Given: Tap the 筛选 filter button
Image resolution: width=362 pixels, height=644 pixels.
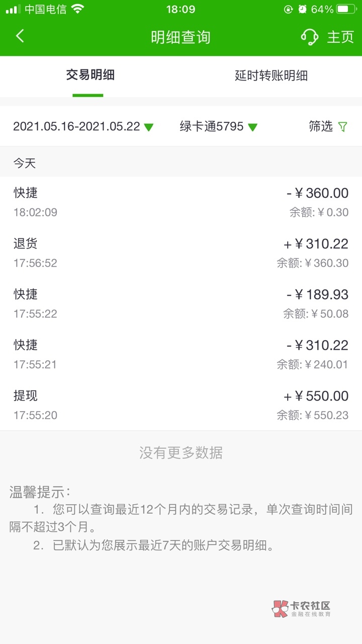Looking at the screenshot, I should 321,127.
